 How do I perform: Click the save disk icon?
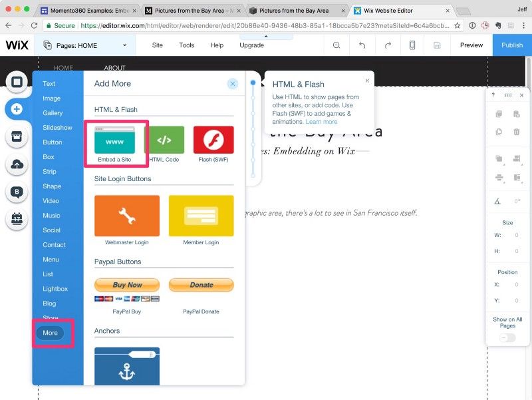pyautogui.click(x=437, y=45)
